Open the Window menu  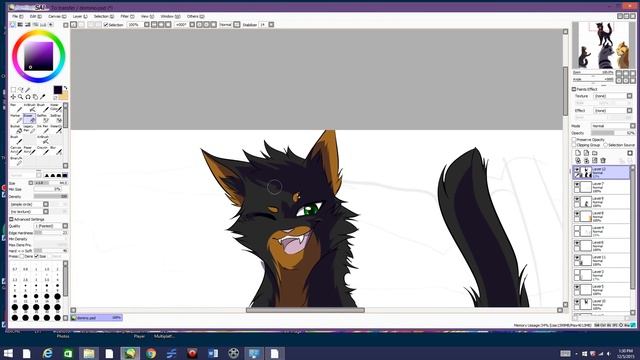[170, 16]
